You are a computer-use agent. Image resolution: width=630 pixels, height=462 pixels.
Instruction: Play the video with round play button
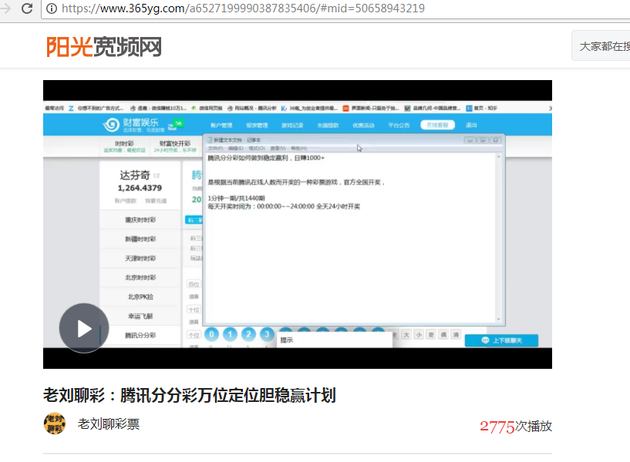click(84, 329)
